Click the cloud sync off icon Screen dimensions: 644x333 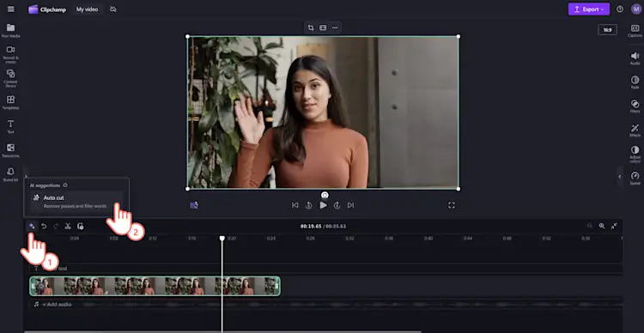coord(113,9)
